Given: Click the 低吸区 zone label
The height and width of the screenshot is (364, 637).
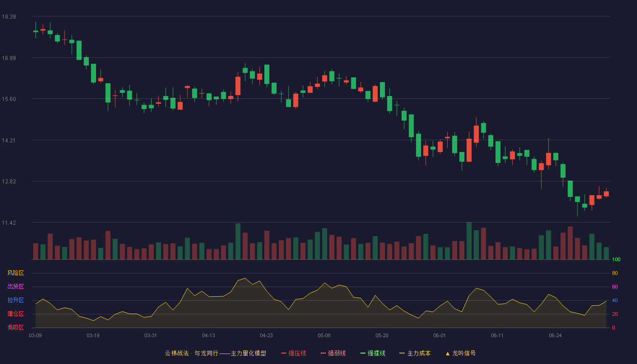Looking at the screenshot, I should pyautogui.click(x=15, y=327).
